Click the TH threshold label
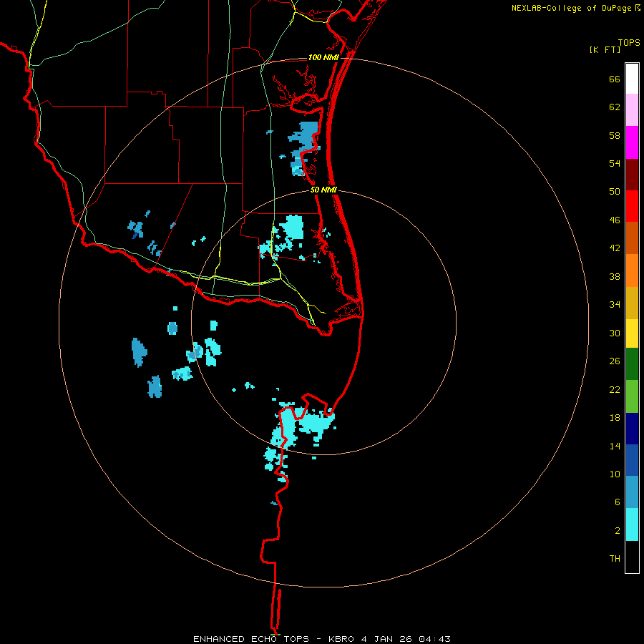This screenshot has width=644, height=644. point(615,559)
